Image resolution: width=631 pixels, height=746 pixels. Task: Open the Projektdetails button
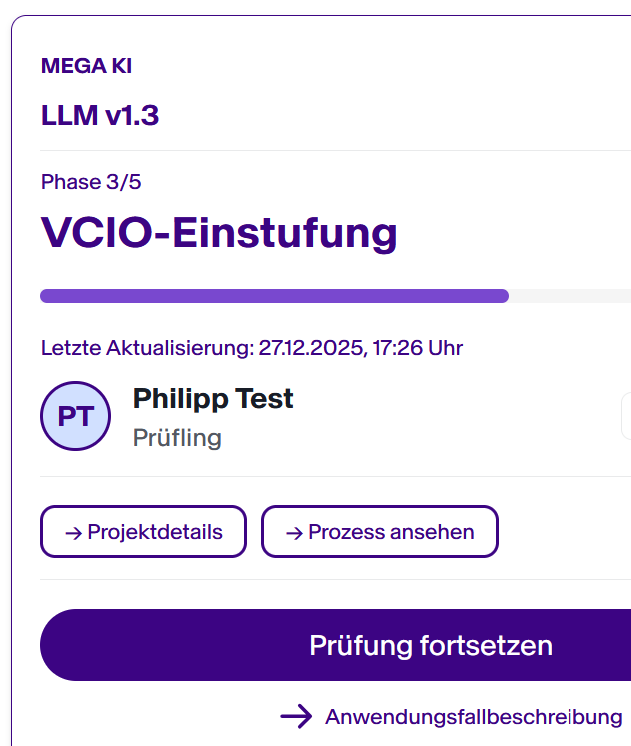click(x=143, y=532)
